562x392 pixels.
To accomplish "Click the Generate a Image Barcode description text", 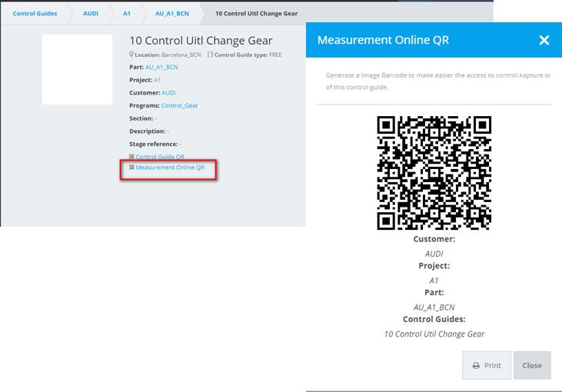I will click(437, 81).
